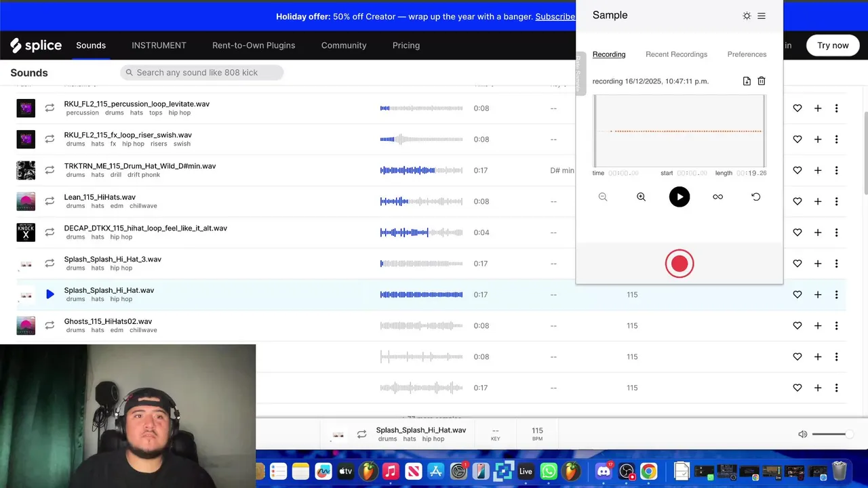Toggle loop playback in Sample panel
868x488 pixels.
pos(717,197)
